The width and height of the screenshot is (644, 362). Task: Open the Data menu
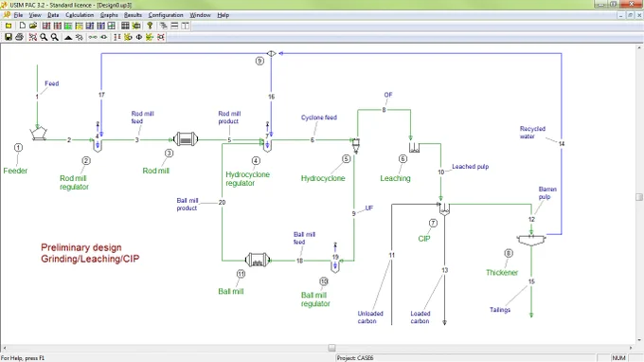[53, 15]
